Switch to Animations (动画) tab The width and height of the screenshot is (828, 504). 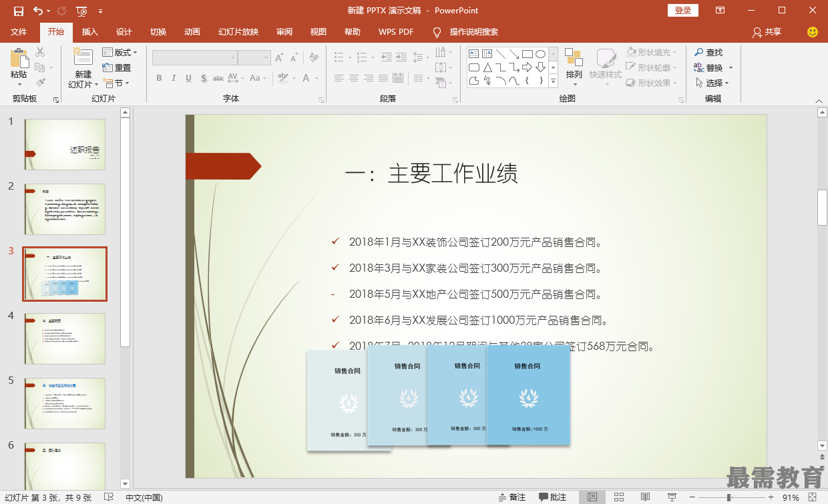pyautogui.click(x=192, y=32)
